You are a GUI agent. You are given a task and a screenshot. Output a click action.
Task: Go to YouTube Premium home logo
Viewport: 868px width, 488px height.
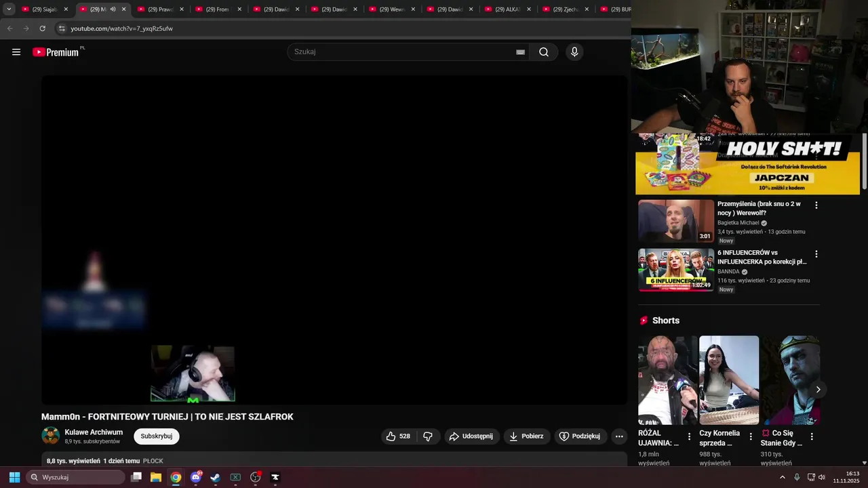[57, 52]
